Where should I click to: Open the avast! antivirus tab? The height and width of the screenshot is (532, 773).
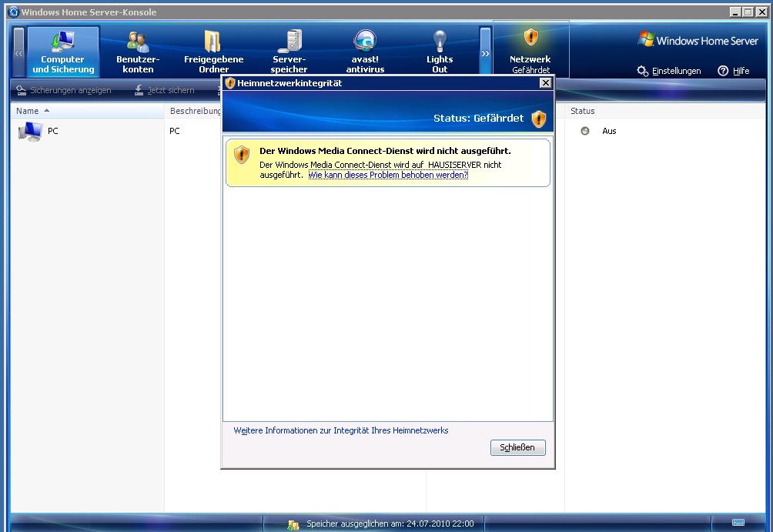pyautogui.click(x=365, y=52)
